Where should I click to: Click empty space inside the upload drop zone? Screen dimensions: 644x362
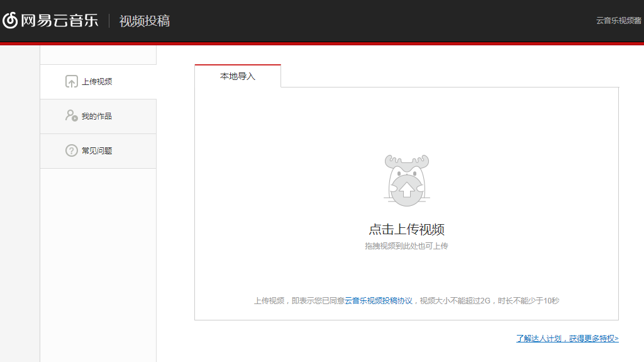coord(283,189)
